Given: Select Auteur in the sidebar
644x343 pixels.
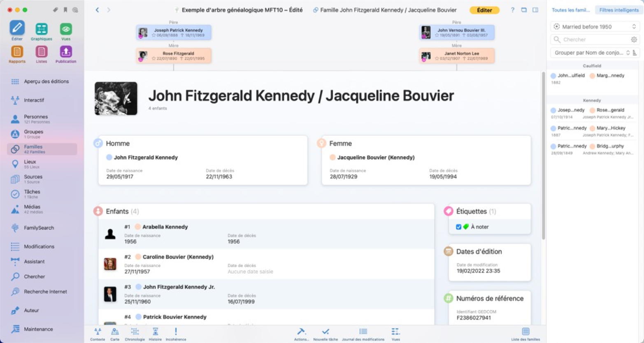Looking at the screenshot, I should 42,311.
